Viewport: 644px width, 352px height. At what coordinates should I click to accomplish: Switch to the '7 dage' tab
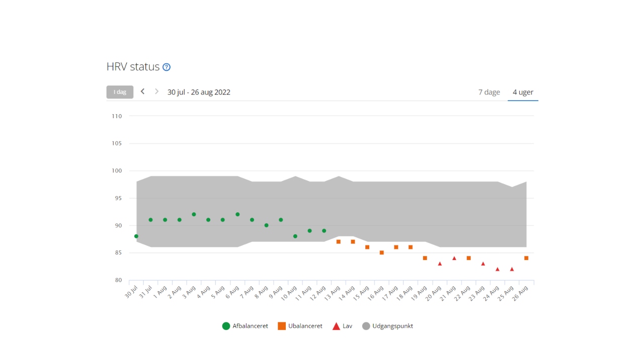pyautogui.click(x=489, y=92)
